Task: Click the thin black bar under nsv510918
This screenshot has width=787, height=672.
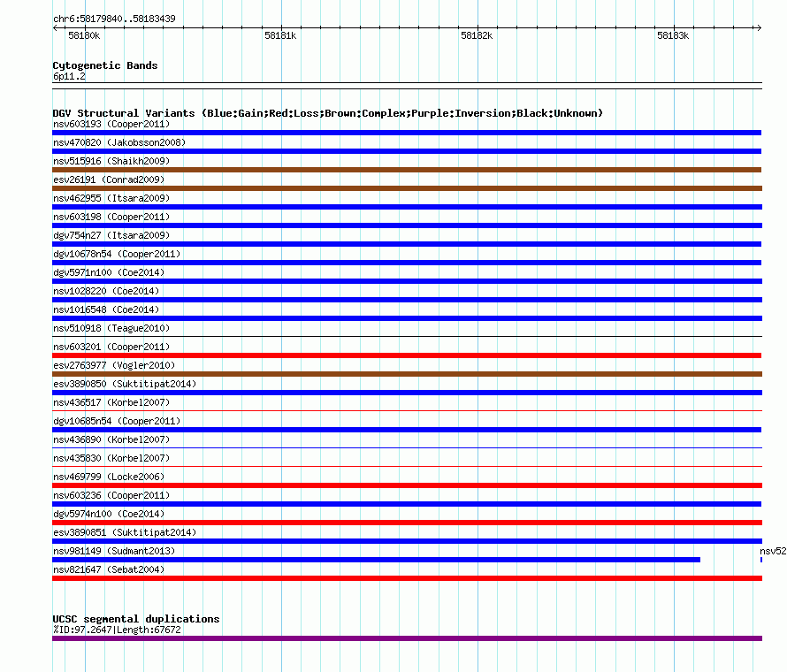Action: (x=407, y=337)
